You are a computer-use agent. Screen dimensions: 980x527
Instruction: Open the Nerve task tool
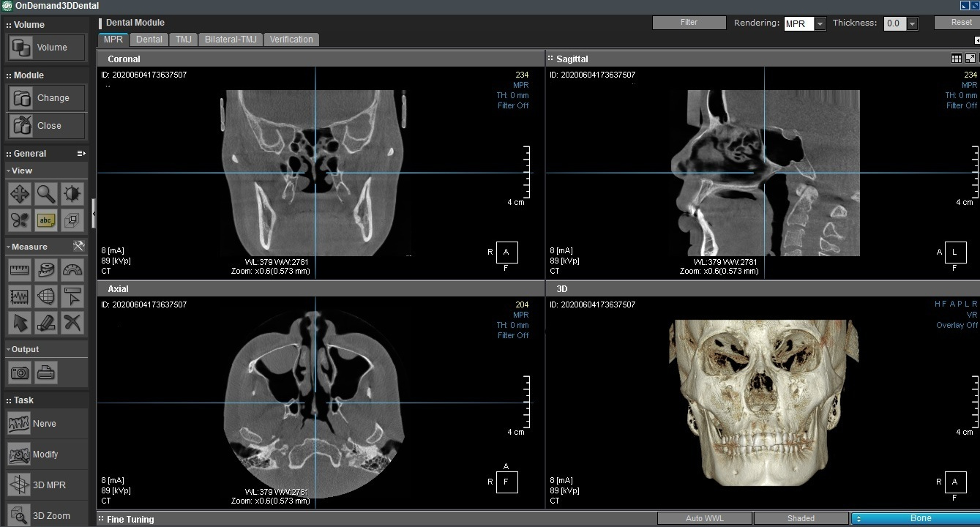(x=45, y=424)
